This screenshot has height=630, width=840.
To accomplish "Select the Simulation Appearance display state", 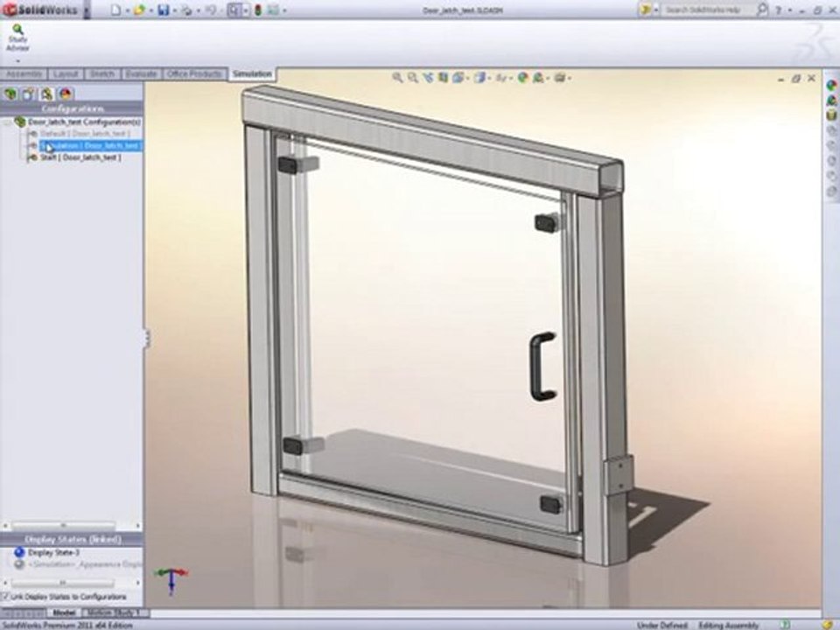I will pyautogui.click(x=79, y=564).
